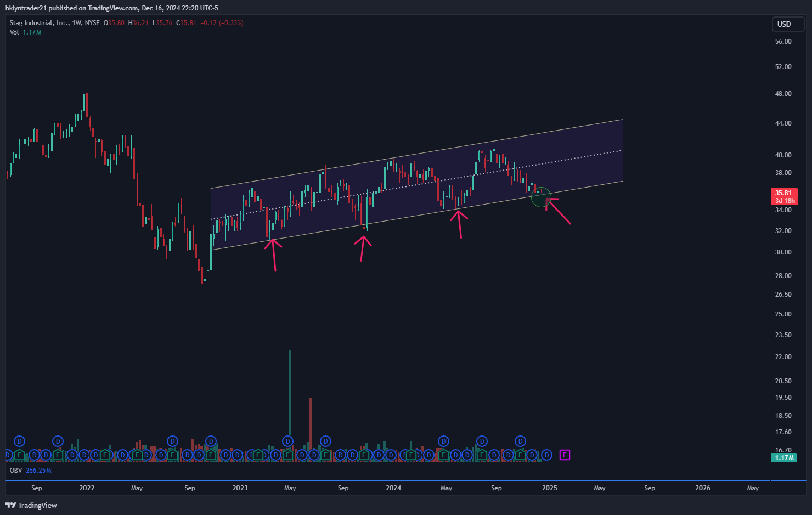Image resolution: width=812 pixels, height=515 pixels.
Task: Click the 34.00 price axis label
Action: (783, 210)
